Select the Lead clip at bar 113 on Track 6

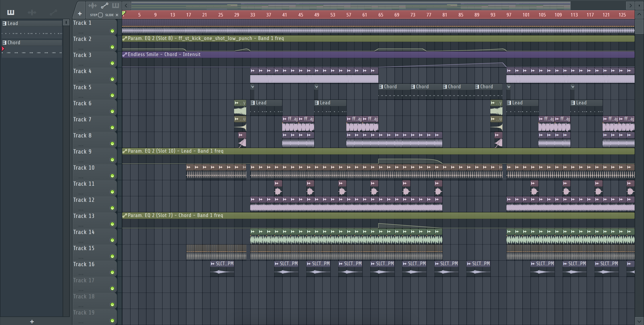coord(587,108)
